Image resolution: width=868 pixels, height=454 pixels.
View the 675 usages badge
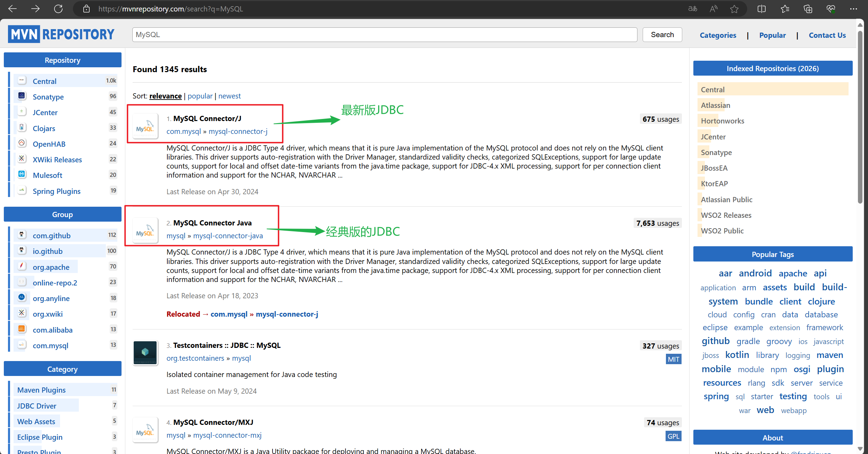coord(661,119)
